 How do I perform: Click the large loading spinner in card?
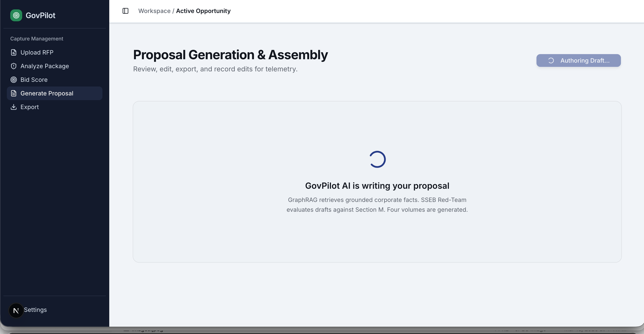click(377, 159)
